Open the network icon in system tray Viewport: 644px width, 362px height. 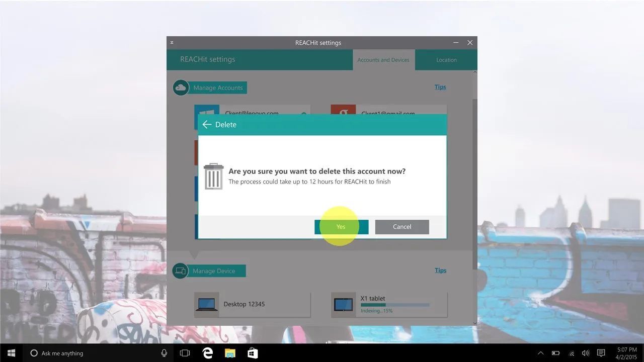point(571,353)
